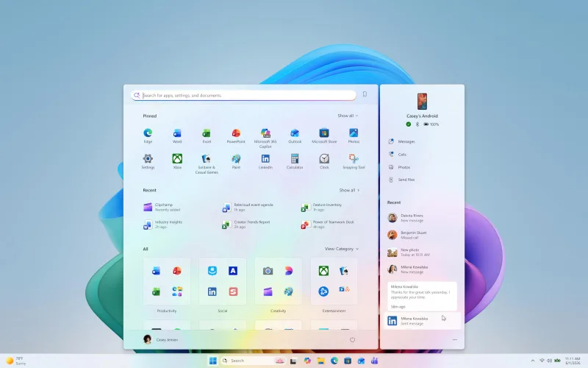The image size is (588, 368).
Task: Open Task View on the taskbar
Action: click(x=293, y=361)
